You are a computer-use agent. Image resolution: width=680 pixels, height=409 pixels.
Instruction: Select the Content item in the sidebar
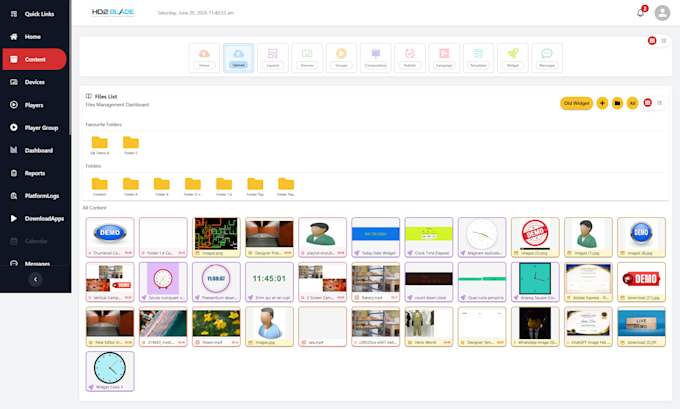coord(34,59)
